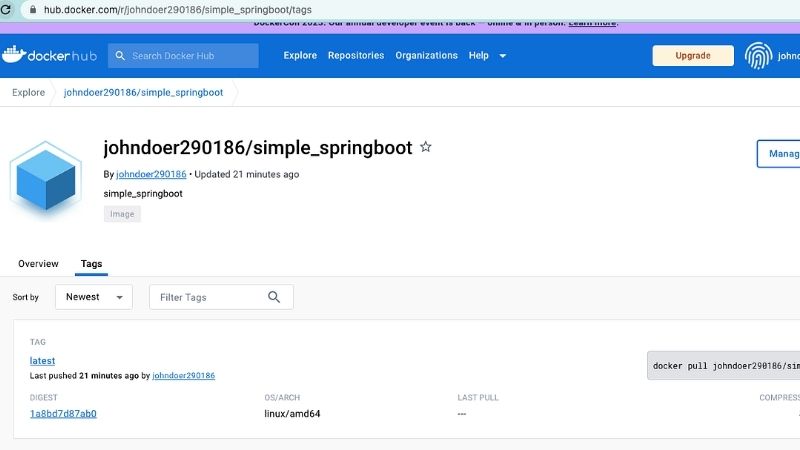Screen dimensions: 800x450
Task: Focus the Search Docker Hub field
Action: [183, 56]
